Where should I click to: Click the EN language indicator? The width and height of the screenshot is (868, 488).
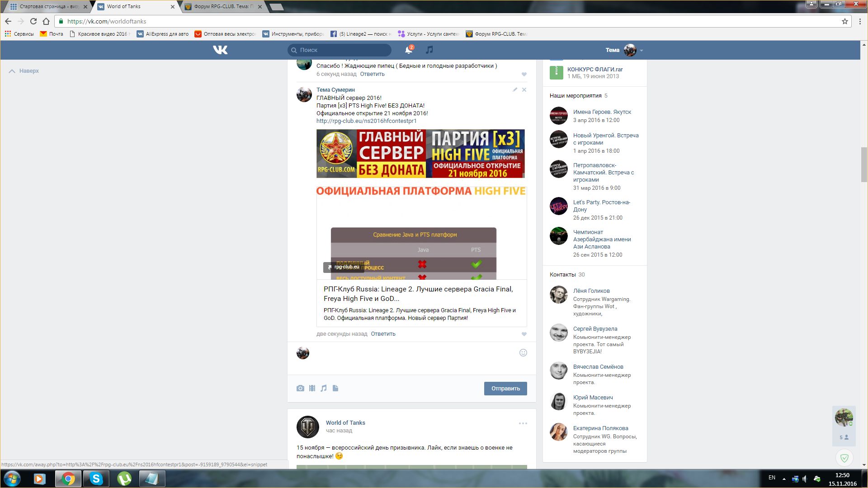[x=772, y=478]
